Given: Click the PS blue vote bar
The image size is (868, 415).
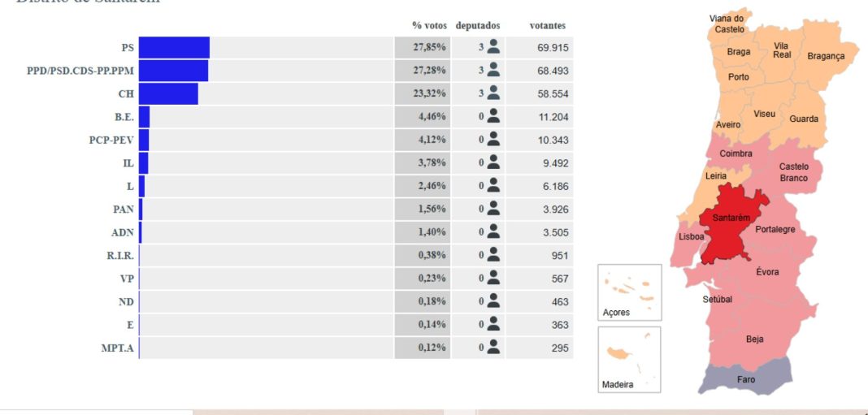Looking at the screenshot, I should tap(174, 48).
